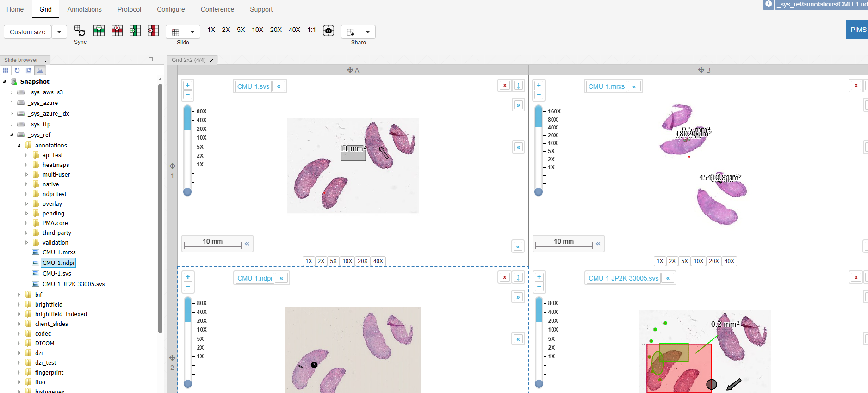Open the Annotations tab

coord(84,9)
